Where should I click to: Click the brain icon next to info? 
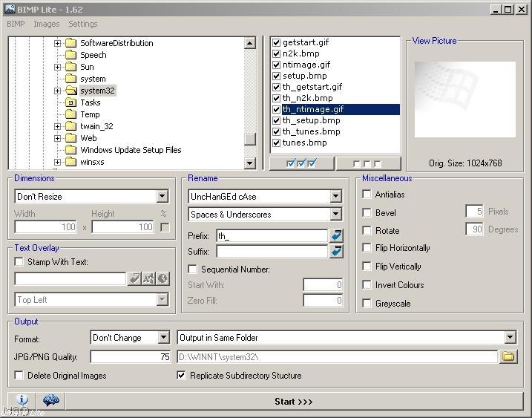[x=50, y=401]
